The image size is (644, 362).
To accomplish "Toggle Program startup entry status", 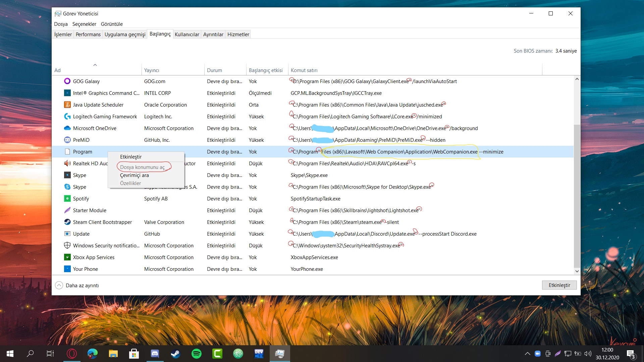I will (131, 157).
